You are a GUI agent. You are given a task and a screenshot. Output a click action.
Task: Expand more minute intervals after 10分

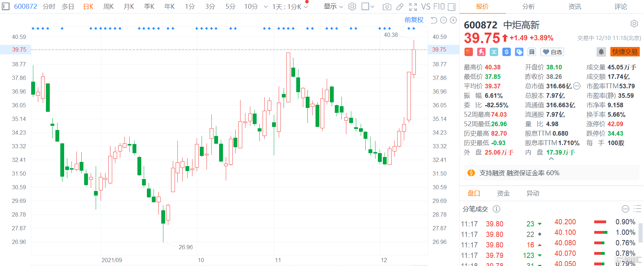(x=266, y=7)
